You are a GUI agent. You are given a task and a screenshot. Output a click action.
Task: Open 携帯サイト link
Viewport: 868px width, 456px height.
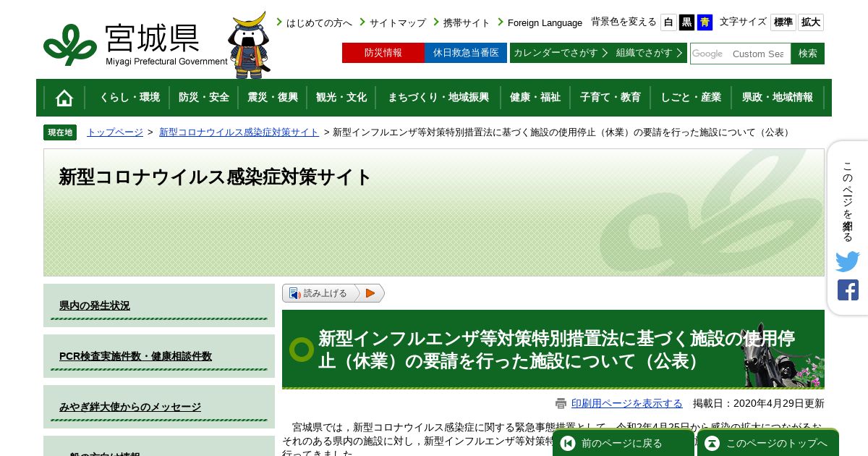467,22
